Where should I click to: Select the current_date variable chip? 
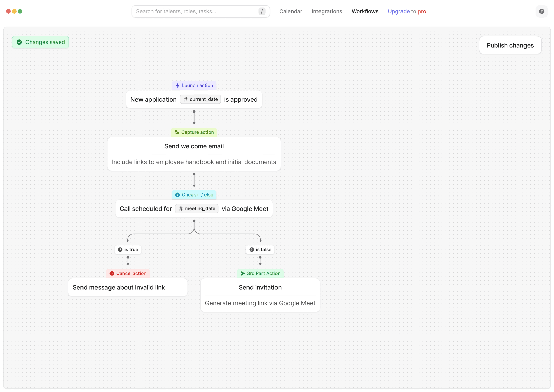point(200,99)
